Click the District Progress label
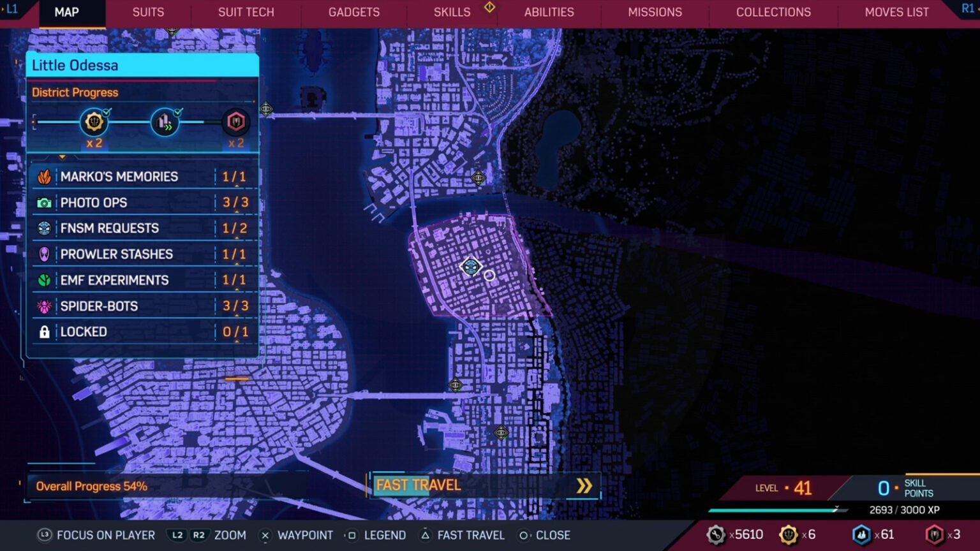The image size is (980, 551). (x=75, y=92)
